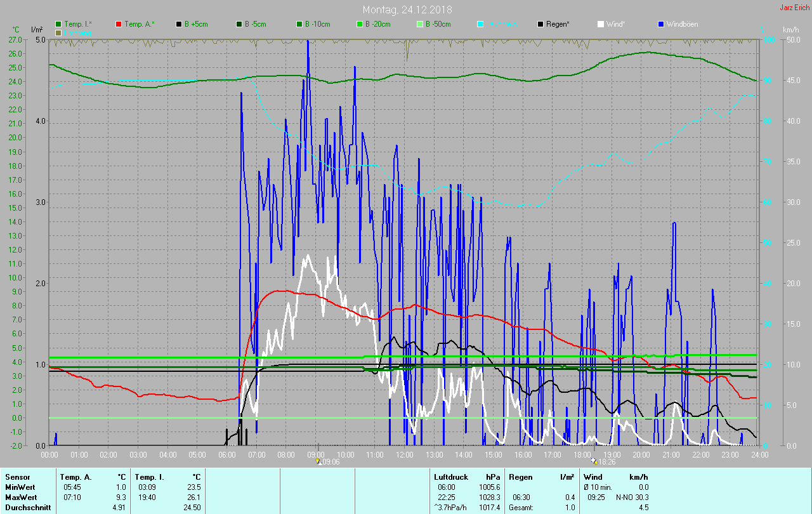Click the olive swatch in second legend row
Image resolution: width=812 pixels, height=514 pixels.
58,32
